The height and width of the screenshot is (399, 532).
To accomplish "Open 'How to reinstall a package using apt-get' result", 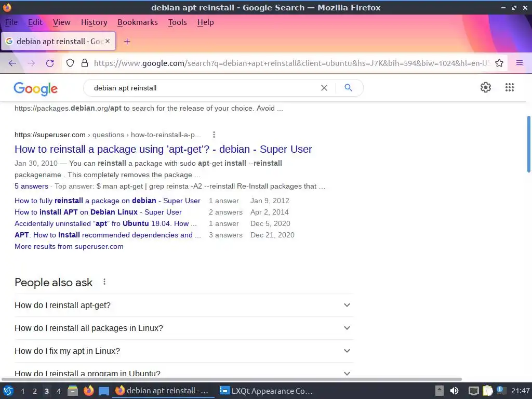I will (x=163, y=149).
